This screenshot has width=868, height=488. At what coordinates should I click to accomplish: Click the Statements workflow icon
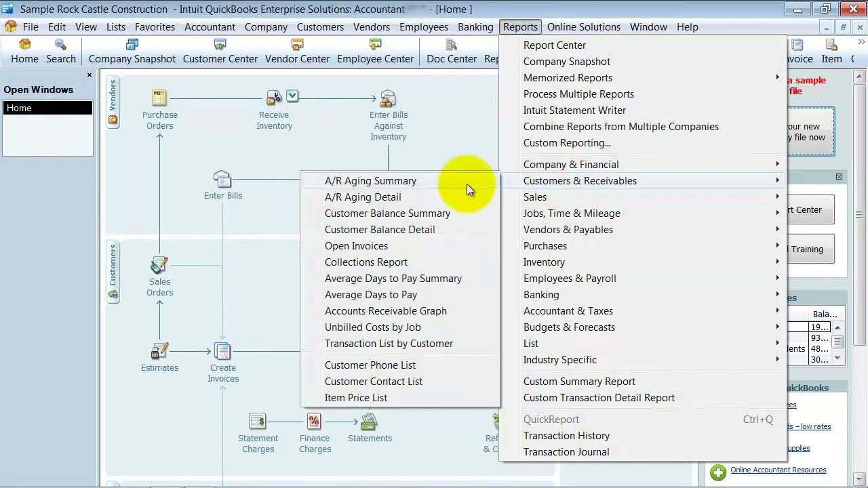coord(369,422)
